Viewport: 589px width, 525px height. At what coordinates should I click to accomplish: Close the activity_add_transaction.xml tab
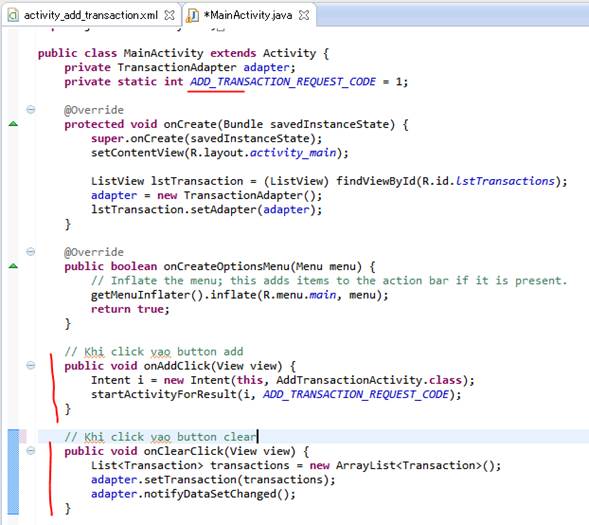coord(170,15)
